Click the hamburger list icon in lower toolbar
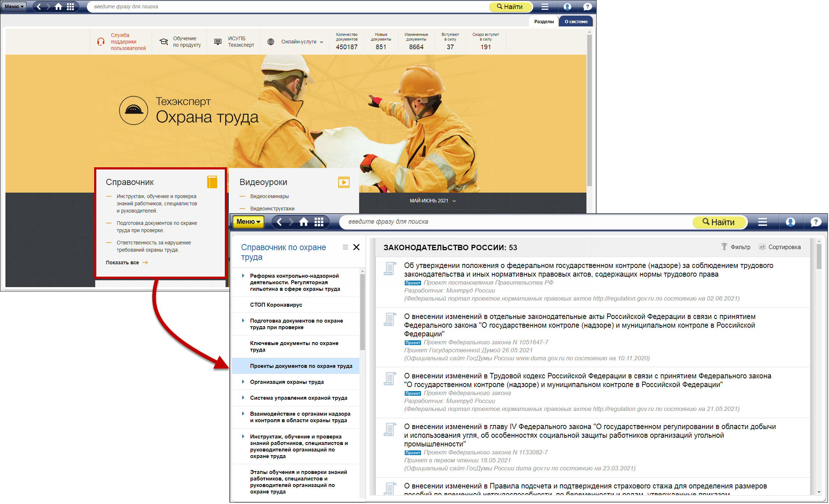The image size is (829, 504). coord(762,222)
